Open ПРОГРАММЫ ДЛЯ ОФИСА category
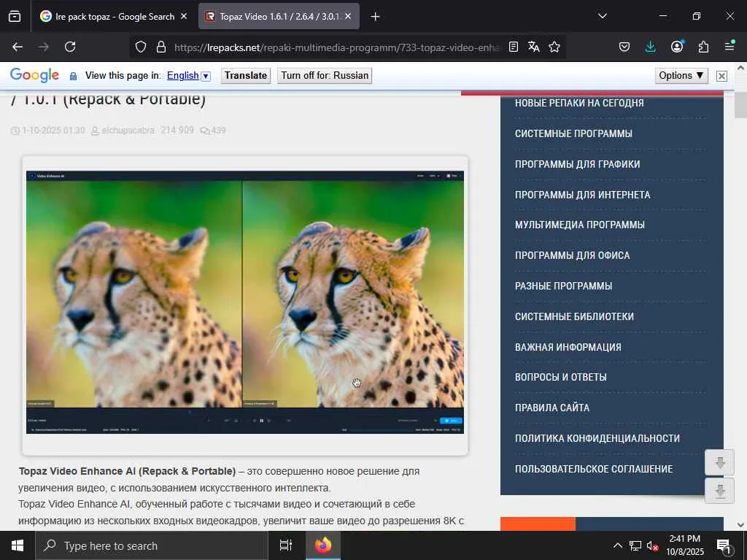Viewport: 747px width, 560px height. [572, 255]
